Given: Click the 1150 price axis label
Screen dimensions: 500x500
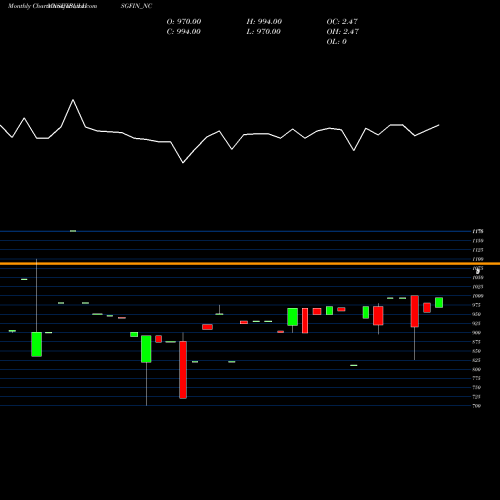Looking at the screenshot, I should (478, 240).
